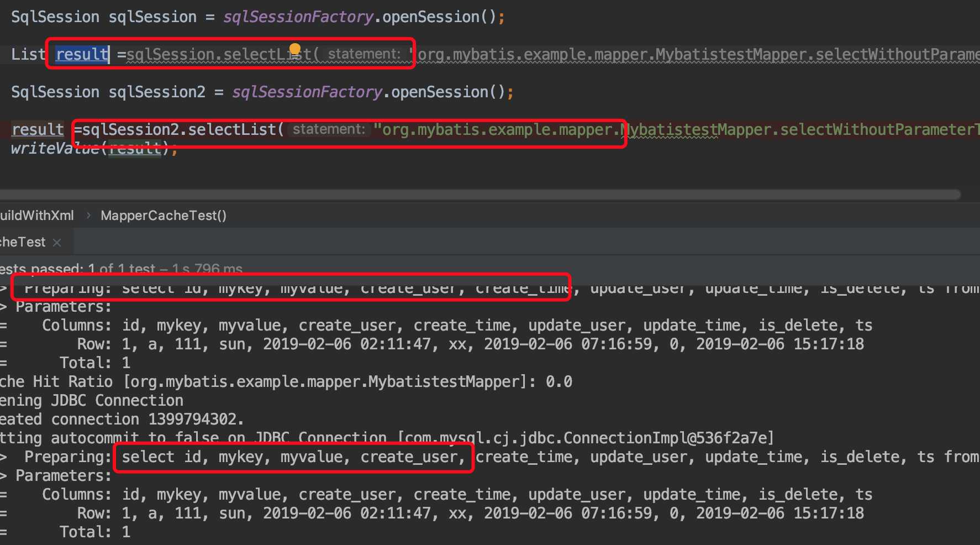This screenshot has width=980, height=545.
Task: Select the cheTest run tab
Action: tap(23, 242)
